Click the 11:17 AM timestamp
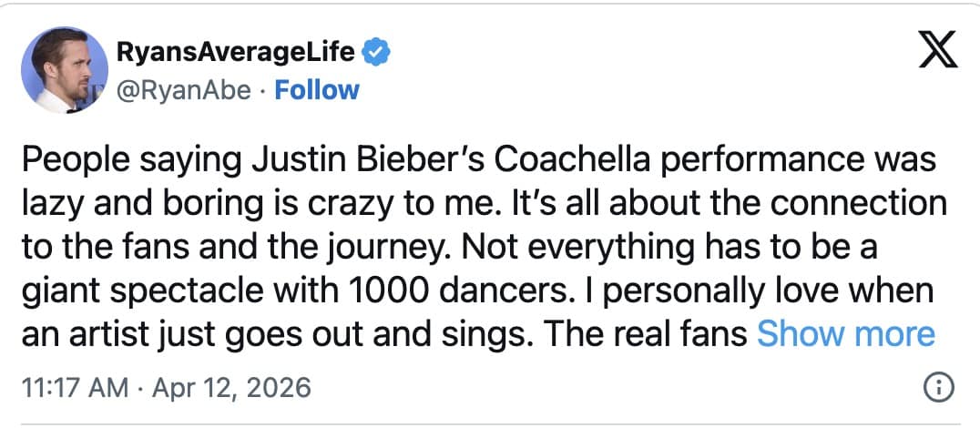 click(x=75, y=389)
